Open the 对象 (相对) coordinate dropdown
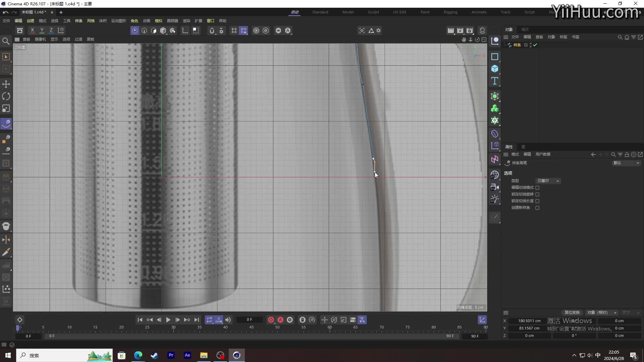The width and height of the screenshot is (644, 362). (602, 312)
